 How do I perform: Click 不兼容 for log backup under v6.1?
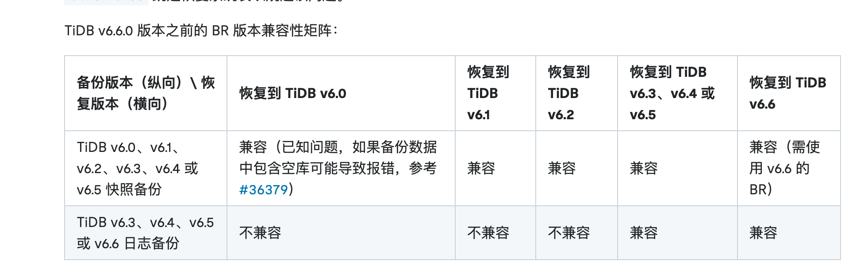point(488,233)
